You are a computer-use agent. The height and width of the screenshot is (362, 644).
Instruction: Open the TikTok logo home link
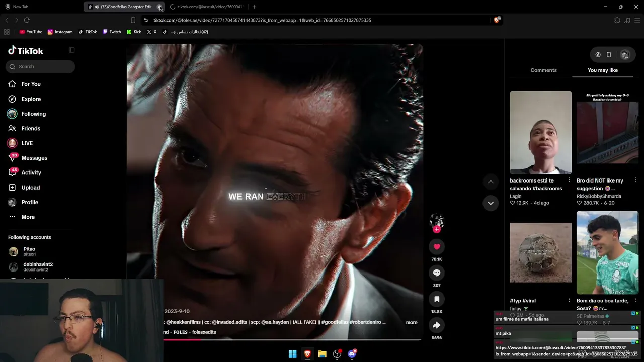26,51
